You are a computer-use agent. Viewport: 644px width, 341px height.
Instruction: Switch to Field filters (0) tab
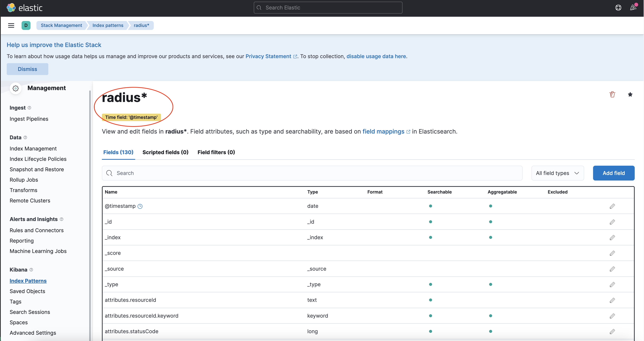tap(216, 152)
